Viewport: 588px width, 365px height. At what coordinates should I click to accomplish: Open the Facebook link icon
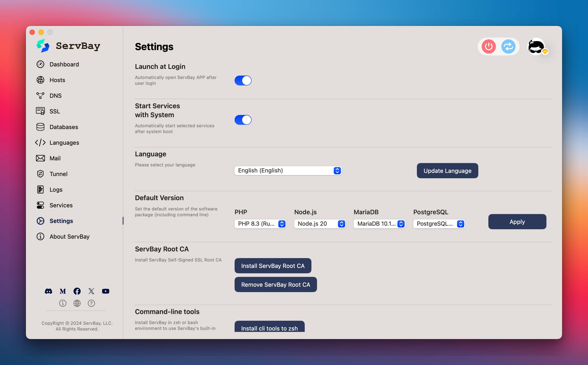pyautogui.click(x=77, y=291)
